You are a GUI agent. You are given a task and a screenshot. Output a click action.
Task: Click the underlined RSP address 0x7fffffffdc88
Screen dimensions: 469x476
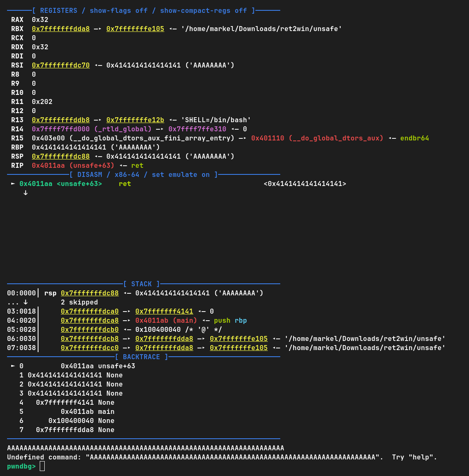click(x=60, y=156)
